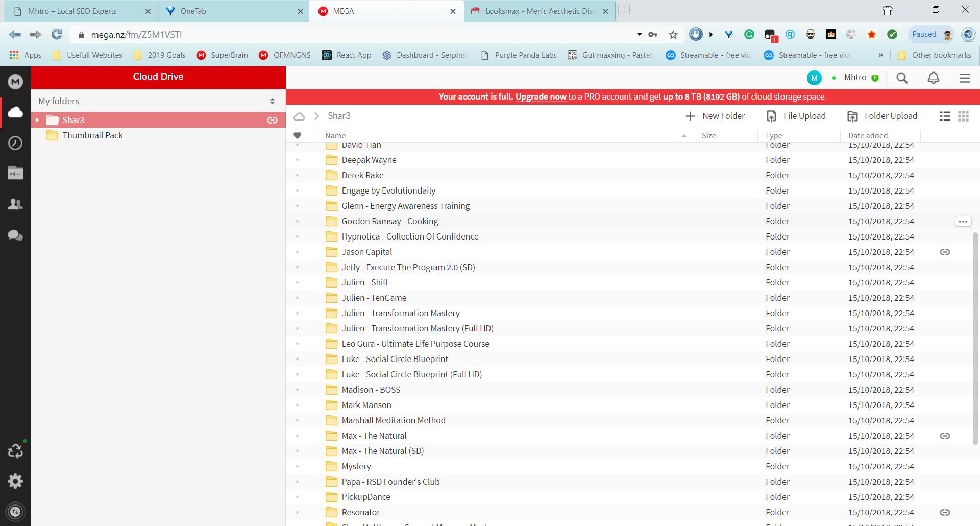
Task: Open the Chat sidebar icon
Action: [x=15, y=235]
